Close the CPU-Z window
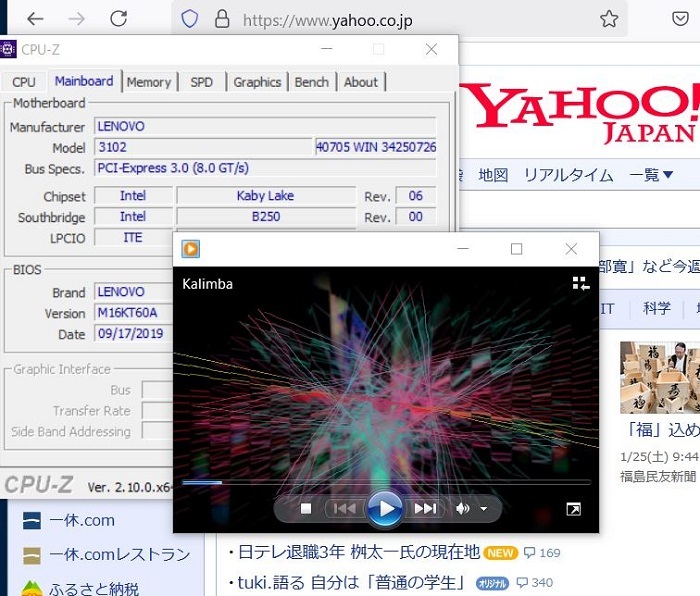The image size is (700, 596). click(431, 49)
